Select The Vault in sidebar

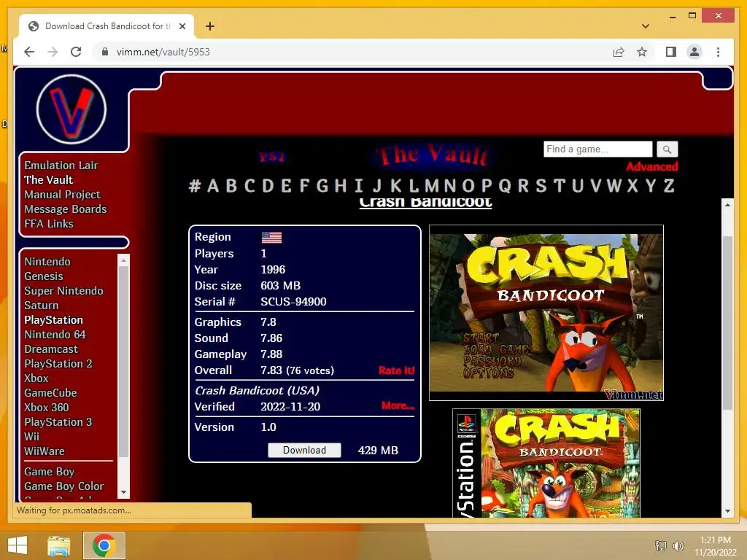tap(49, 179)
